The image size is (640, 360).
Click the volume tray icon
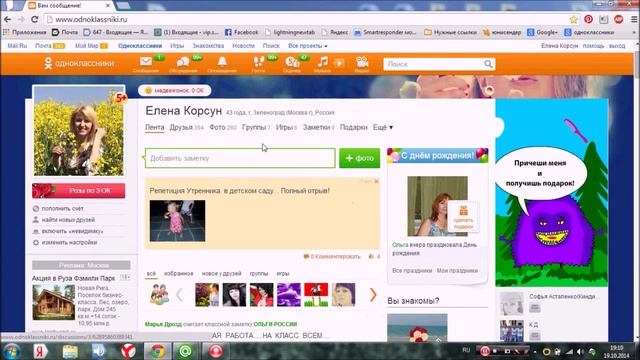tap(580, 351)
